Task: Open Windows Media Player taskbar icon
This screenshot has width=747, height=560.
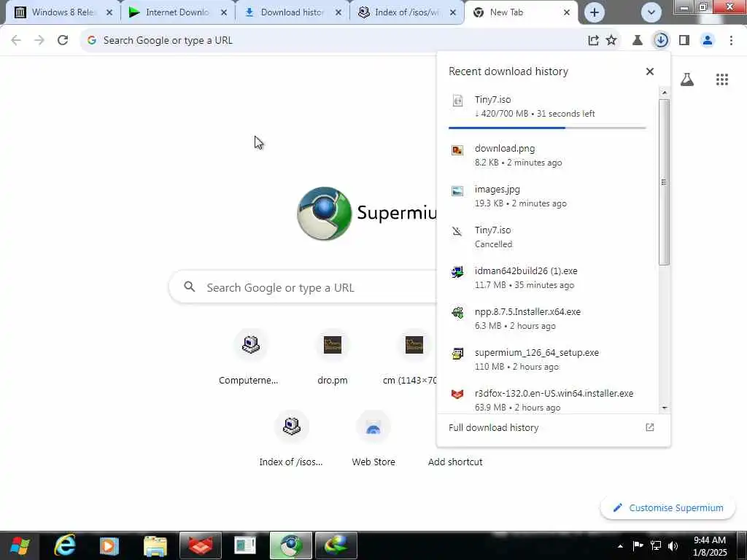Action: coord(108,545)
